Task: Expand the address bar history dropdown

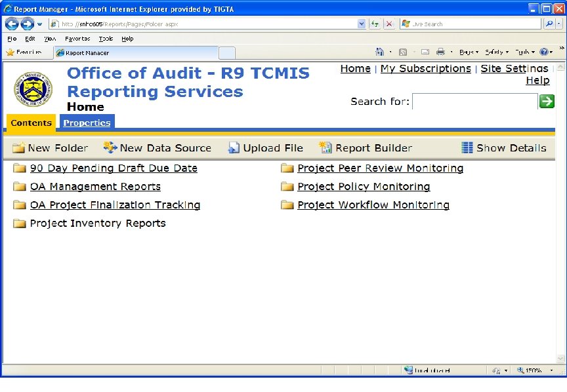Action: [x=362, y=24]
